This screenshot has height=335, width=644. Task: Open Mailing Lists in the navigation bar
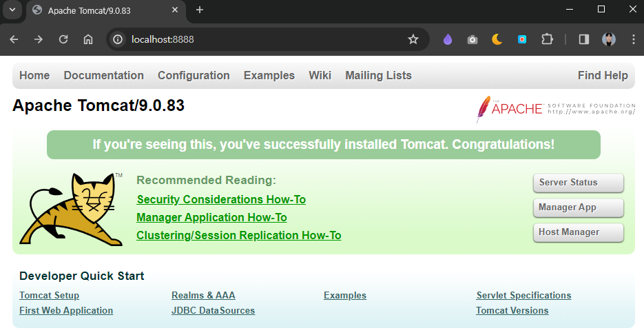click(378, 76)
